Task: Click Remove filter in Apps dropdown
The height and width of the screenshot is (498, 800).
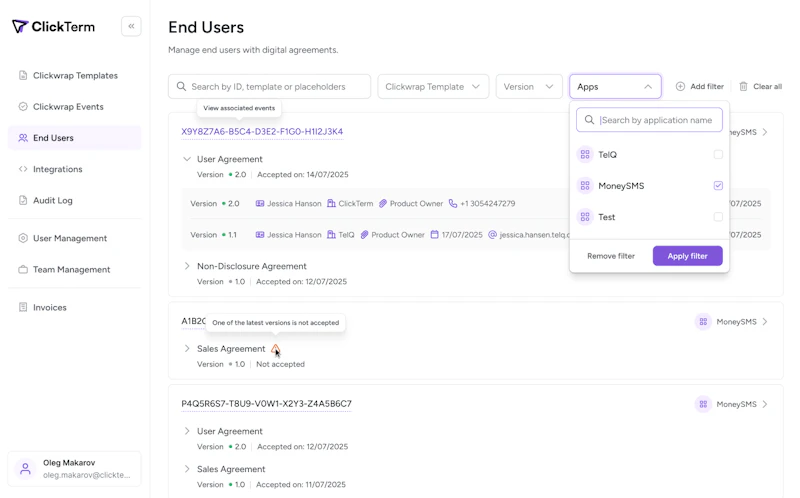Action: point(611,256)
